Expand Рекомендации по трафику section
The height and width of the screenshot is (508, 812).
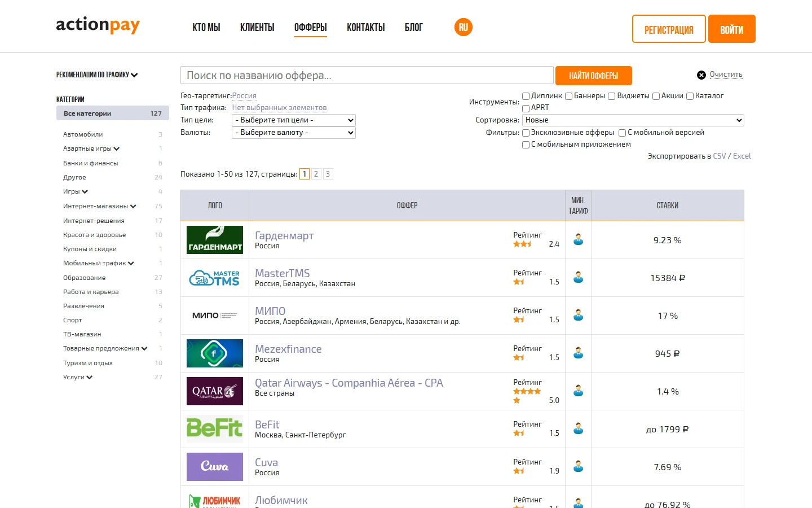tap(97, 75)
